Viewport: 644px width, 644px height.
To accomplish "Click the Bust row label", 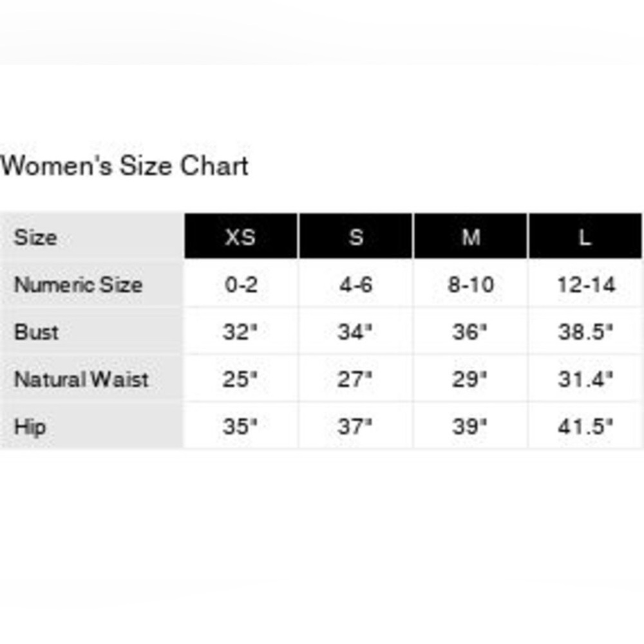I will coord(36,332).
